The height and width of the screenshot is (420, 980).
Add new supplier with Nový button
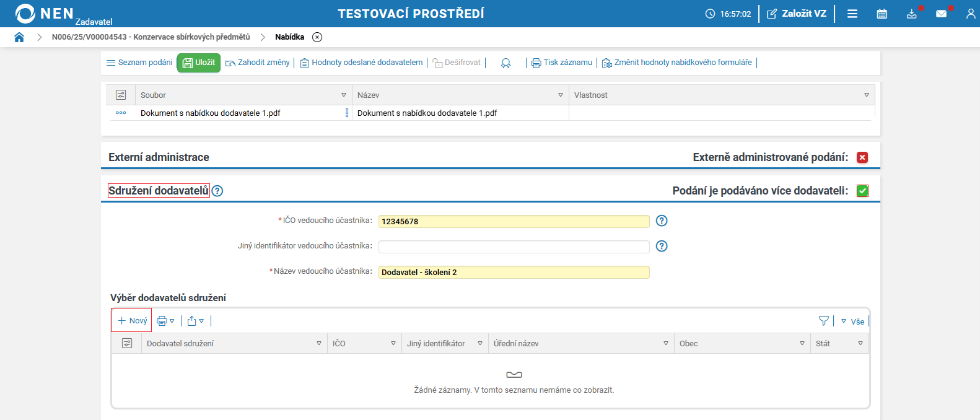(x=132, y=321)
